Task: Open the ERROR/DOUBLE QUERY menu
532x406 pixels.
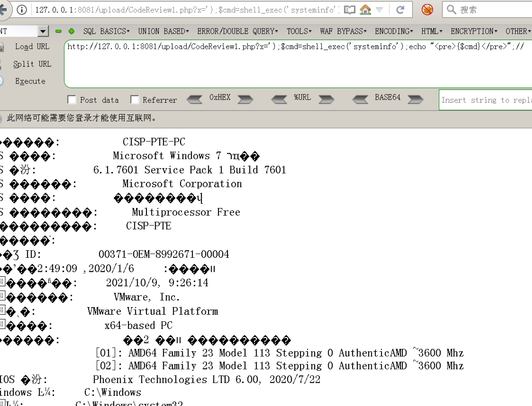Action: coord(237,31)
